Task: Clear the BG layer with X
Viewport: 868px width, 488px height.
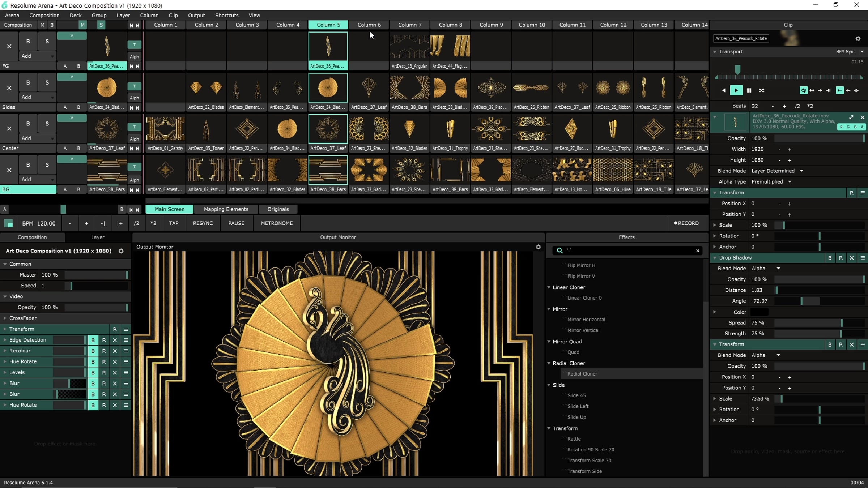Action: click(x=9, y=170)
